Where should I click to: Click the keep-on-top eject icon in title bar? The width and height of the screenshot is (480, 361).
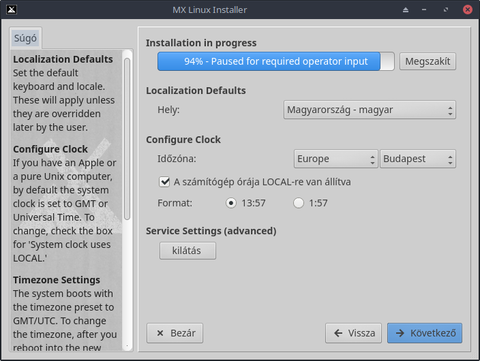pos(405,10)
